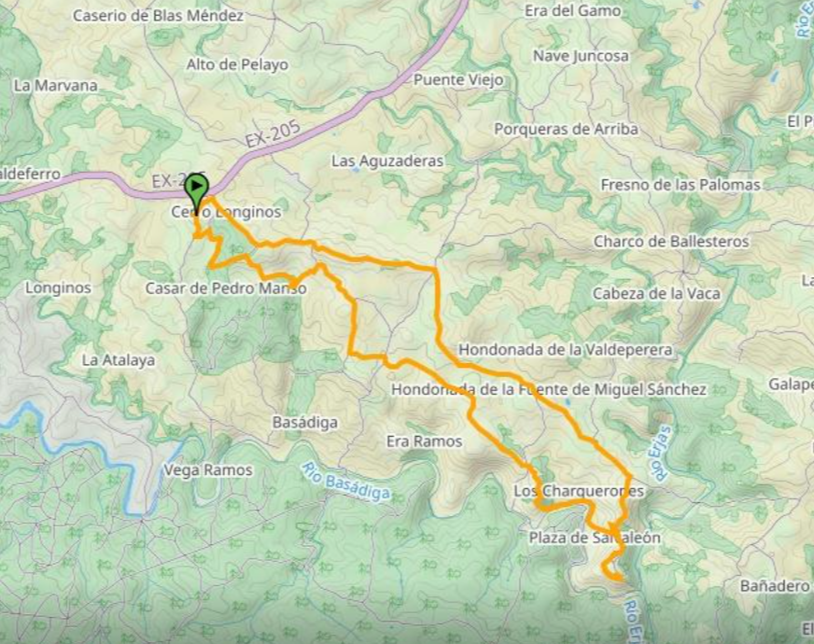Click the Nave Juncosa label

point(581,56)
